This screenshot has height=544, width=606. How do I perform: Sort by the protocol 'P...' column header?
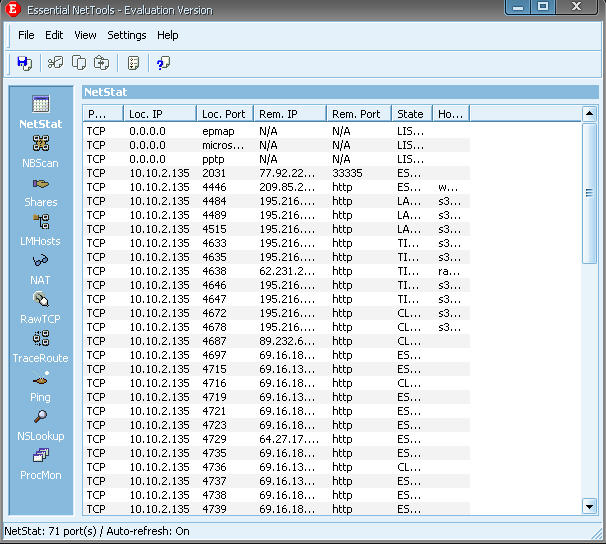pos(103,114)
